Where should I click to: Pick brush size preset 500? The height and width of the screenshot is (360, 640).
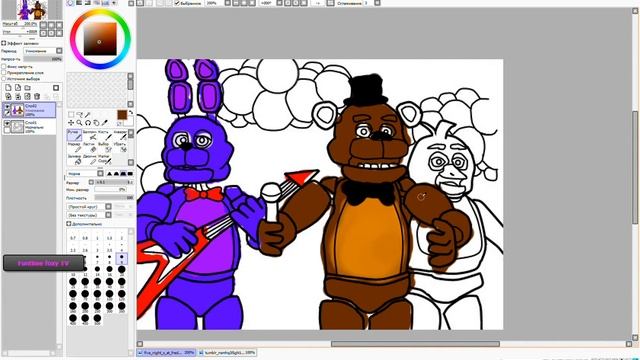pos(97,319)
